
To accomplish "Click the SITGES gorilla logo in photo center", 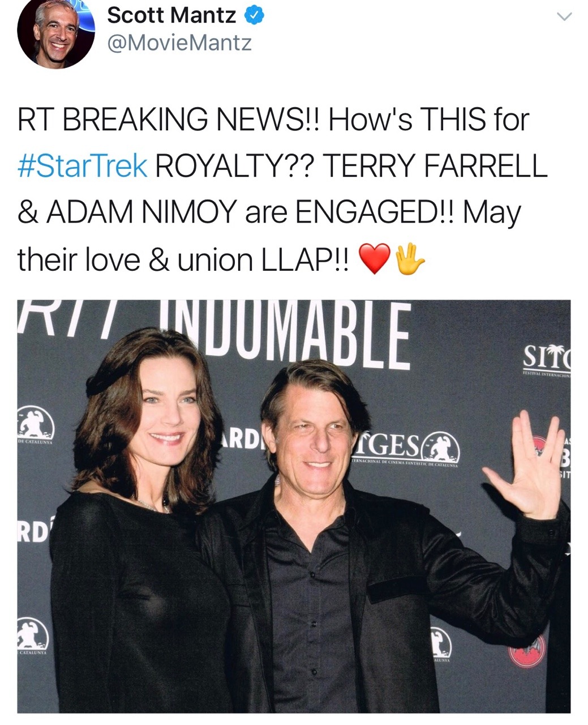I will click(x=442, y=446).
